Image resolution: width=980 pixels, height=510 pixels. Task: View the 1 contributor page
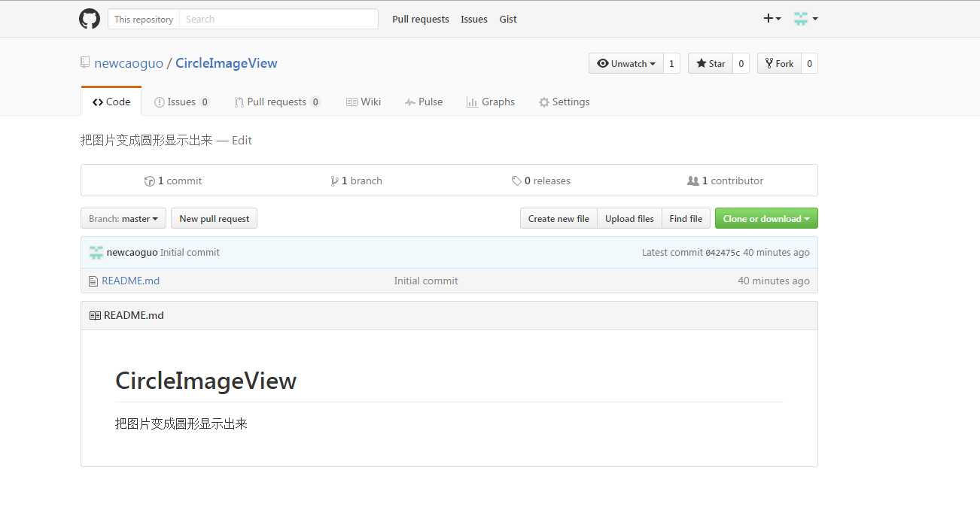point(726,181)
